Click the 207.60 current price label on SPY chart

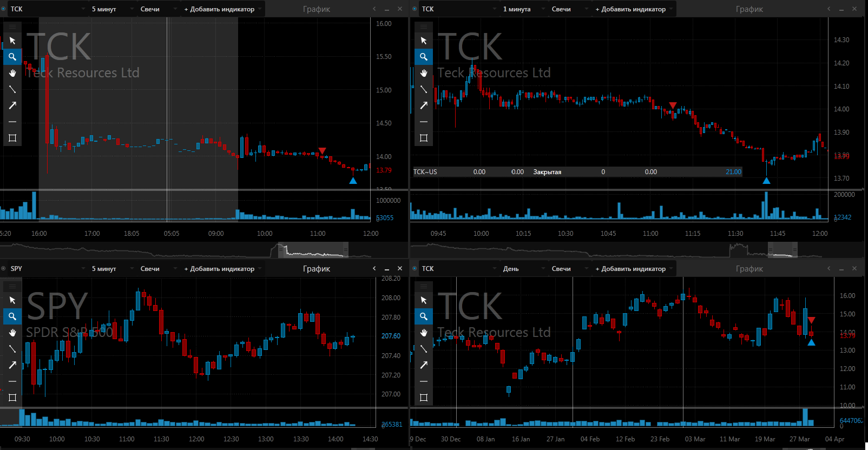[391, 336]
